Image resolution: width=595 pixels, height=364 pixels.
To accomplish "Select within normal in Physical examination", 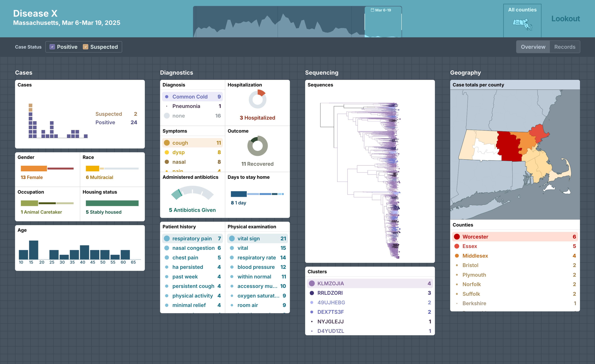I will 257,277.
